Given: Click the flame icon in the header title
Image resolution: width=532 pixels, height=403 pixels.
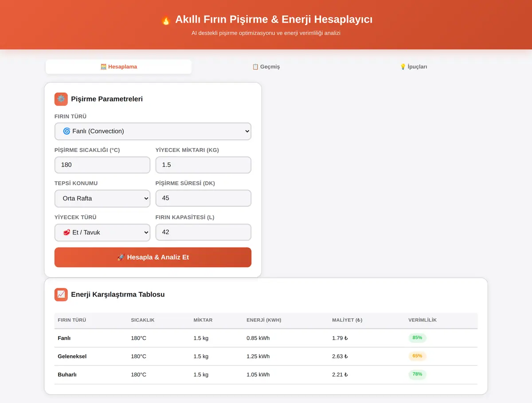Looking at the screenshot, I should [x=165, y=20].
